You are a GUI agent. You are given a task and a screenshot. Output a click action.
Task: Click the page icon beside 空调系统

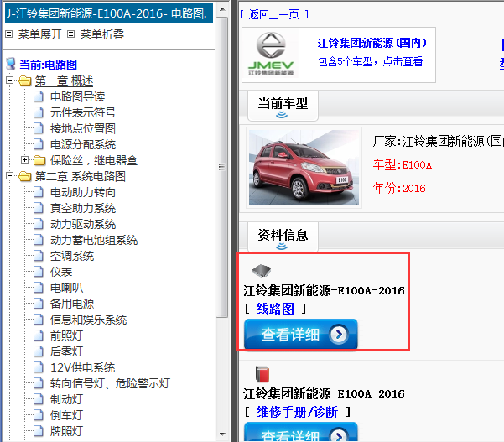click(39, 256)
